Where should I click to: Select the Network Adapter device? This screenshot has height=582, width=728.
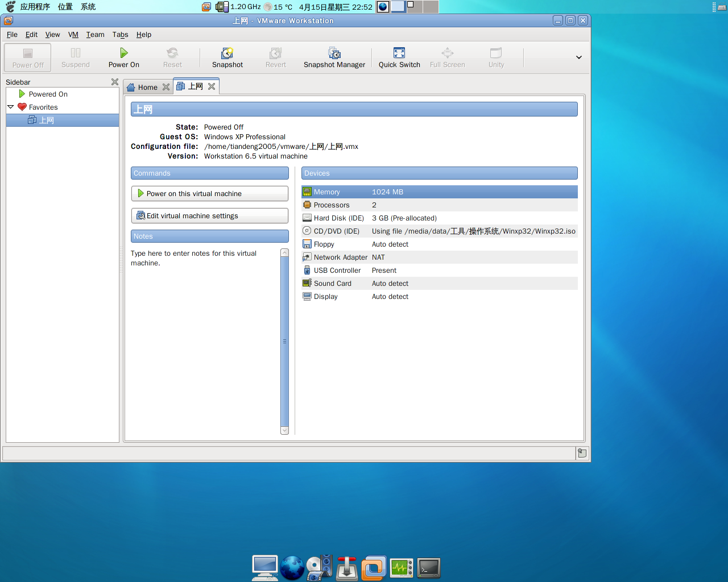click(x=440, y=257)
